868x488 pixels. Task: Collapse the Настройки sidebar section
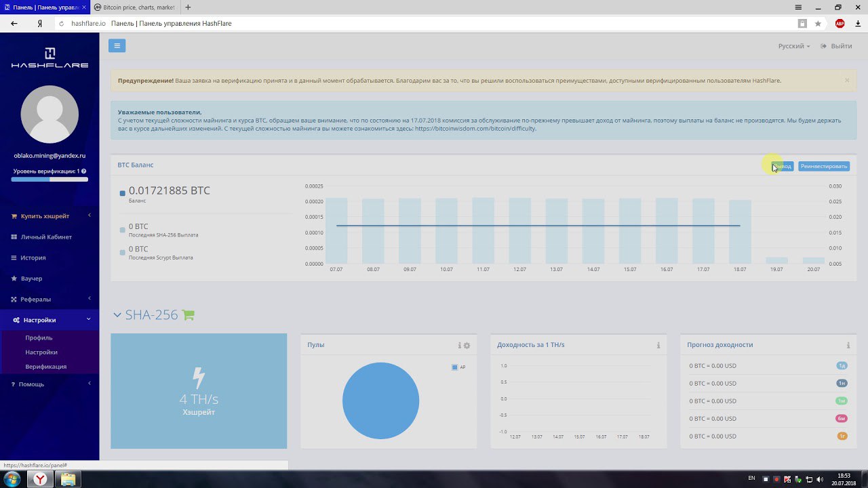point(50,320)
